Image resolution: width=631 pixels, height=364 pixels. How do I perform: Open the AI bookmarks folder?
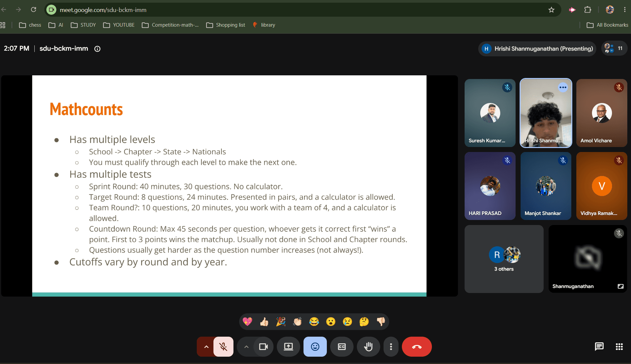(x=56, y=25)
